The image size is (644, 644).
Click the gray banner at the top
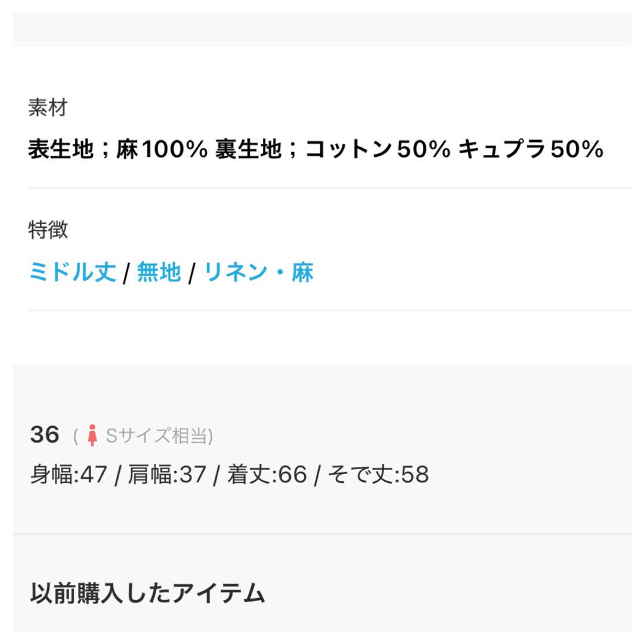coord(322,30)
